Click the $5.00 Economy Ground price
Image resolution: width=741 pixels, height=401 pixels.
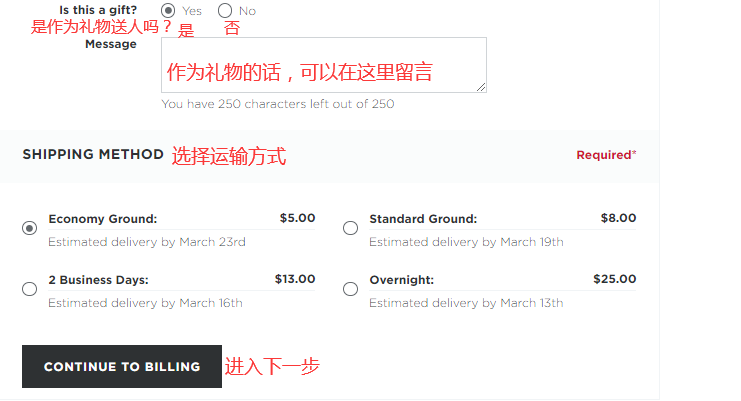coord(297,218)
